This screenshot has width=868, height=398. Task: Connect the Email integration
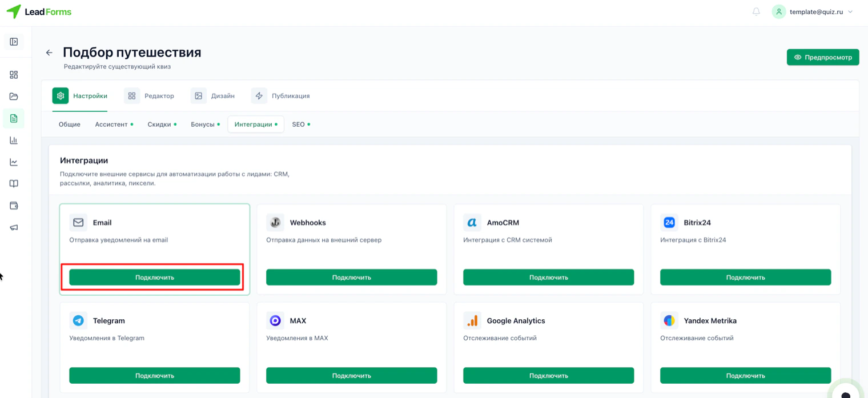tap(155, 278)
